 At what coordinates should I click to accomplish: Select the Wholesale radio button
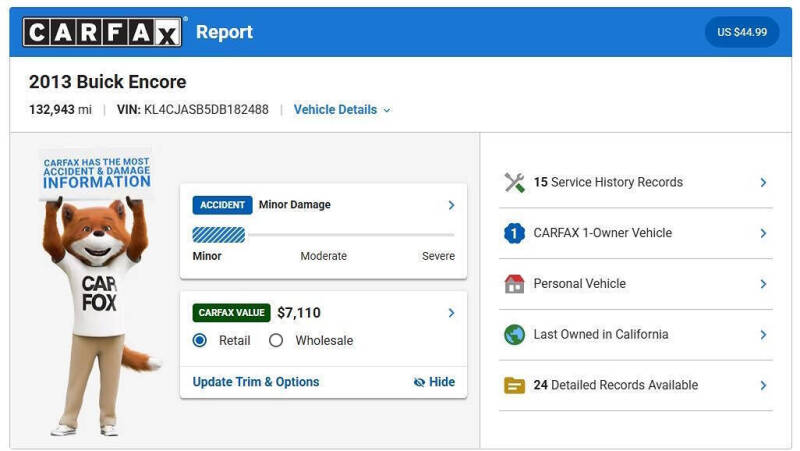pyautogui.click(x=276, y=340)
